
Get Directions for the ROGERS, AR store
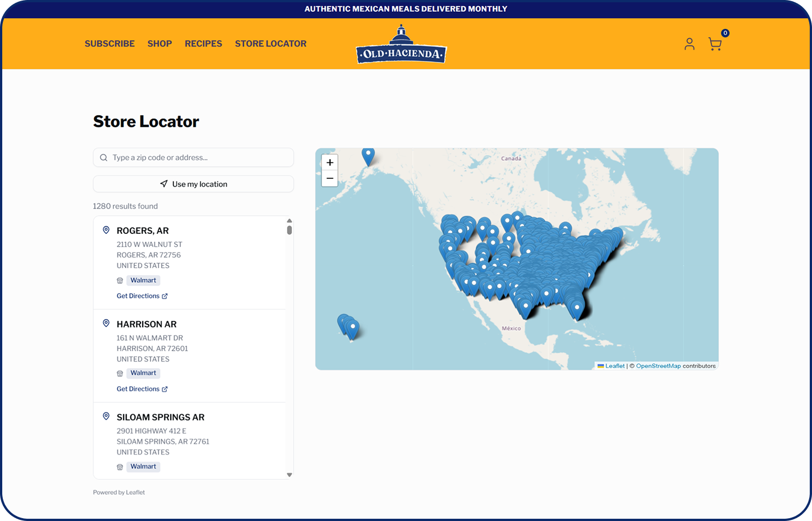(x=142, y=296)
